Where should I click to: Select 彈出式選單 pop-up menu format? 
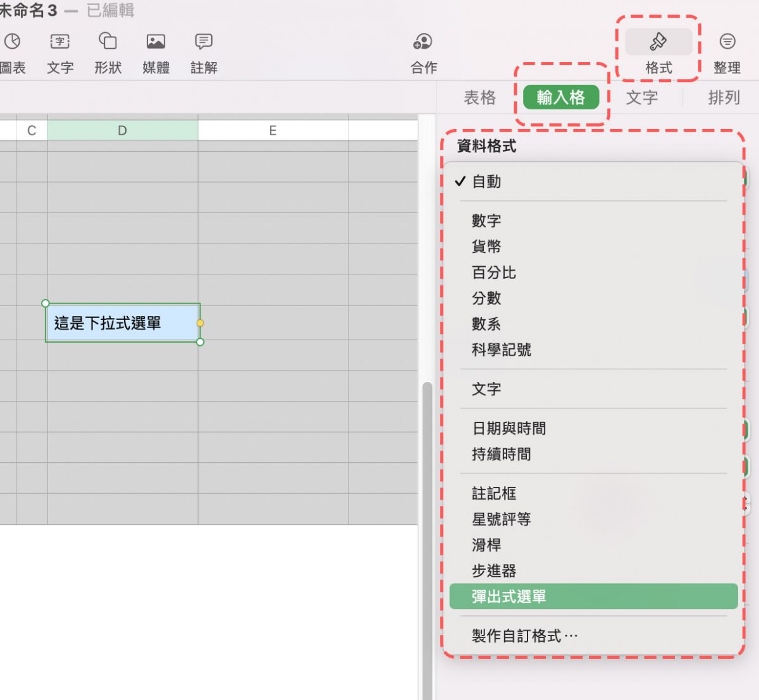[x=593, y=596]
